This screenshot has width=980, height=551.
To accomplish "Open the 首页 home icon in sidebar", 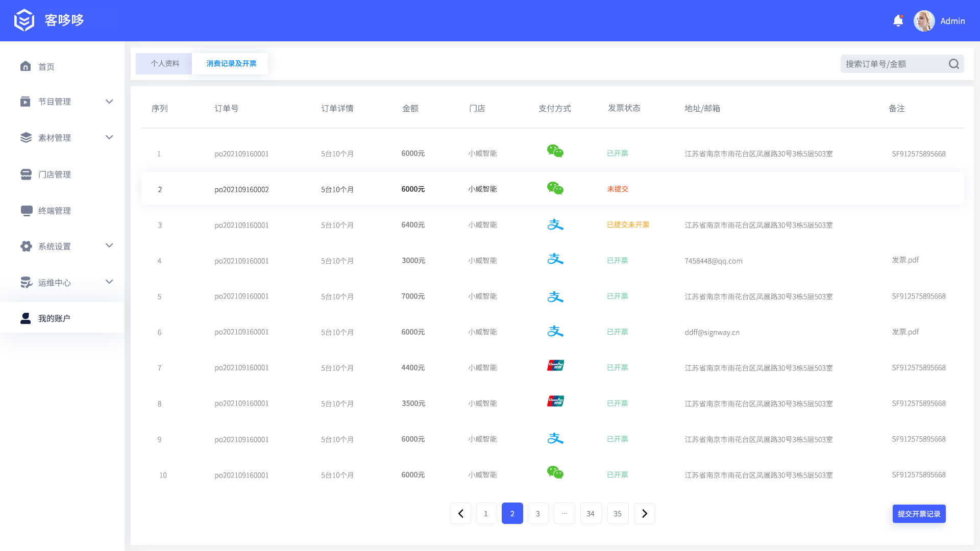I will pos(26,66).
